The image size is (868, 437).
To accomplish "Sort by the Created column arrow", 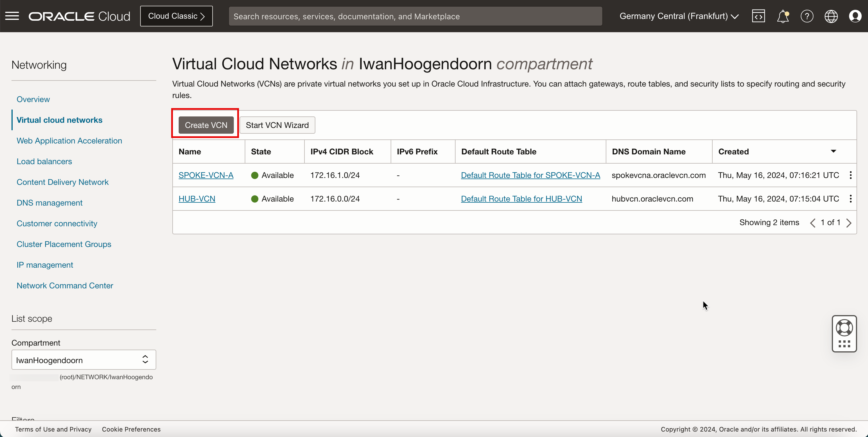I will point(833,152).
